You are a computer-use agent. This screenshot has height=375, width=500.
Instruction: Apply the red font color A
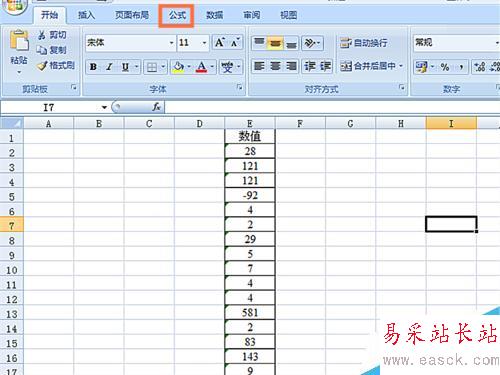201,67
